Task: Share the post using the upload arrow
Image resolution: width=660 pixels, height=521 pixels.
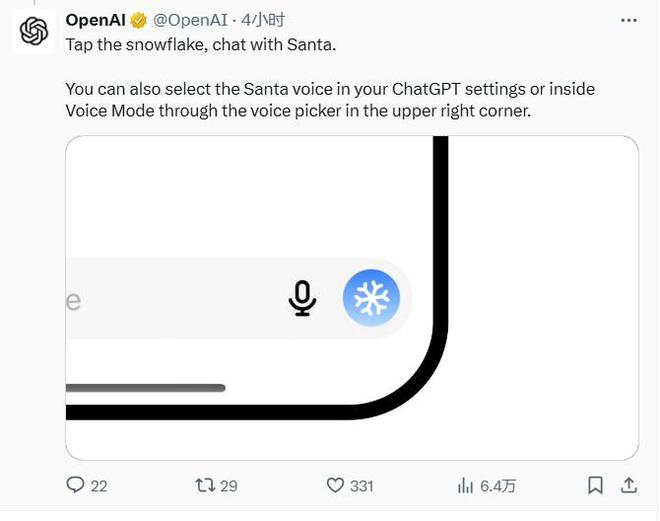Action: 629,485
